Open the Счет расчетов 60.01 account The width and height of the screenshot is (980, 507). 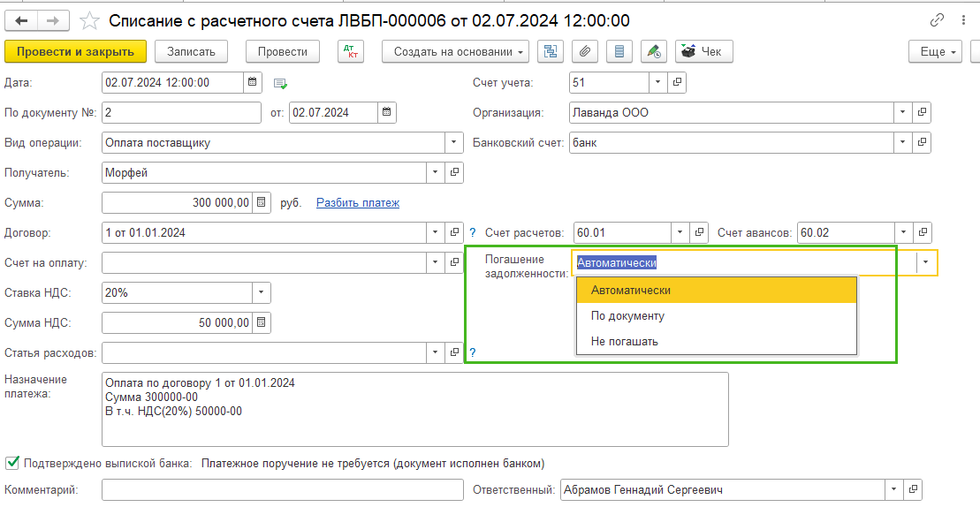coord(699,233)
